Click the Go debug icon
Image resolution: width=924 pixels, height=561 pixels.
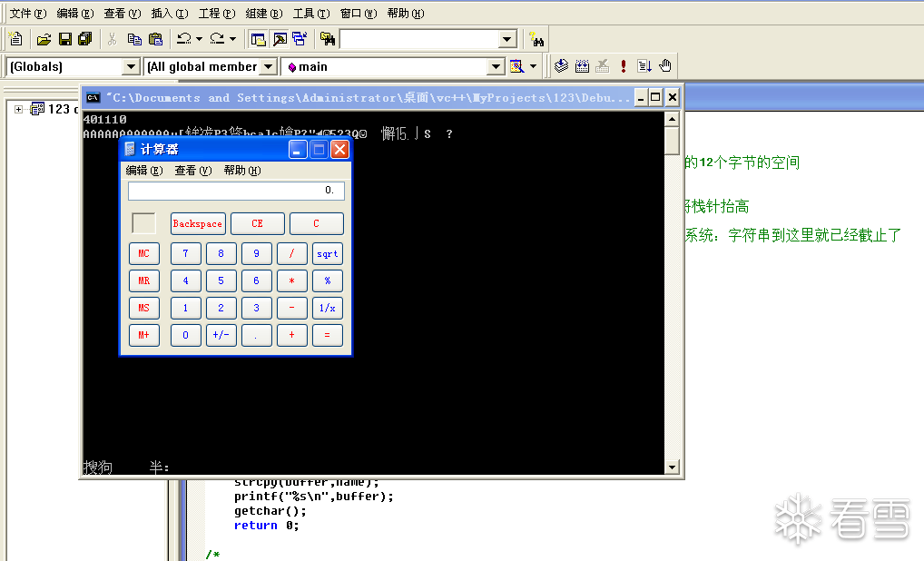[x=644, y=66]
